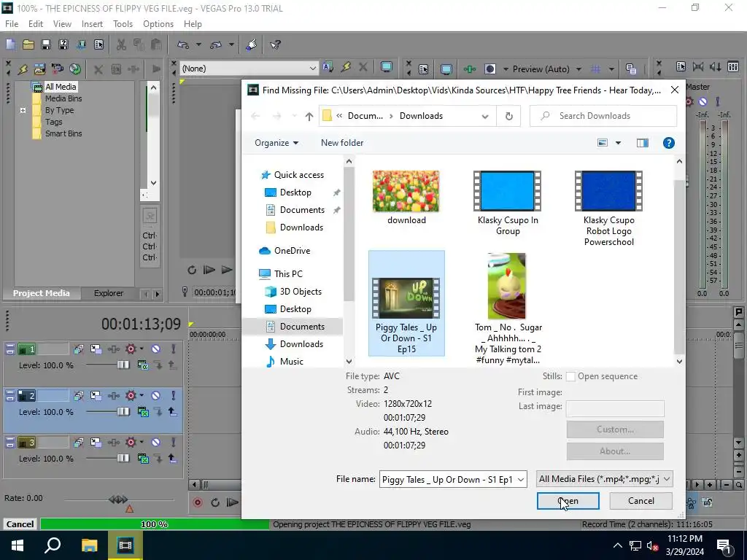747x560 pixels.
Task: Click the Track FX icon on track 1
Action: coord(131,349)
